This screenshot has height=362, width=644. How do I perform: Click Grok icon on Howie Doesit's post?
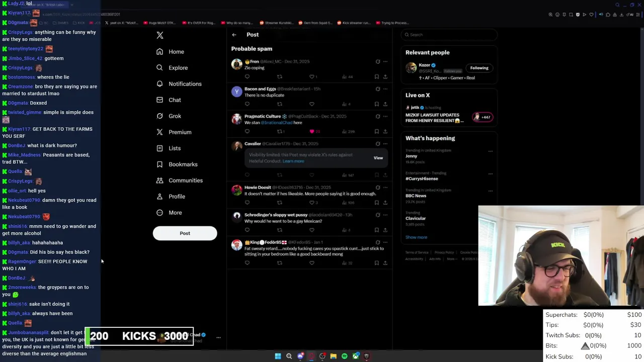[x=377, y=188]
